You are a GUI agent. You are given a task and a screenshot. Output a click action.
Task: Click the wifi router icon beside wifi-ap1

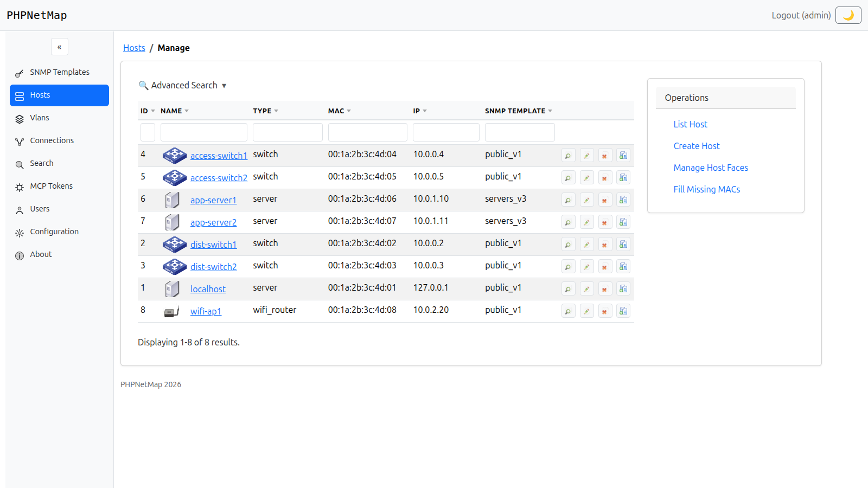[171, 311]
